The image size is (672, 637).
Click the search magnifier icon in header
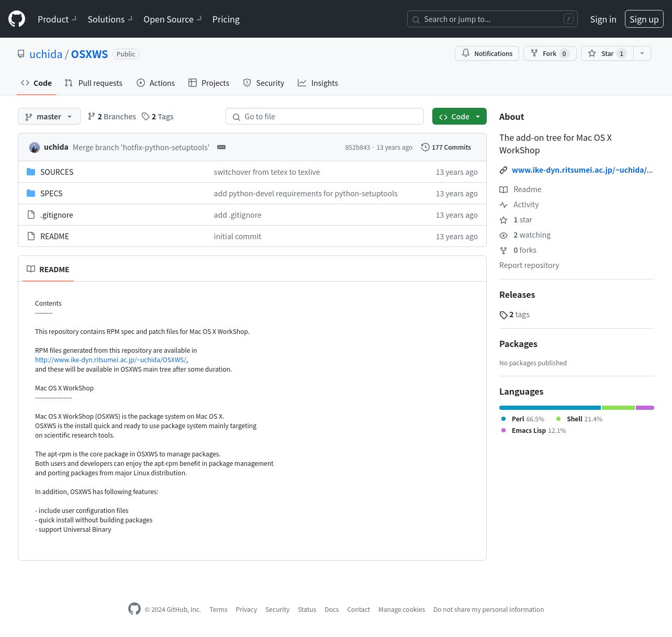(x=416, y=19)
